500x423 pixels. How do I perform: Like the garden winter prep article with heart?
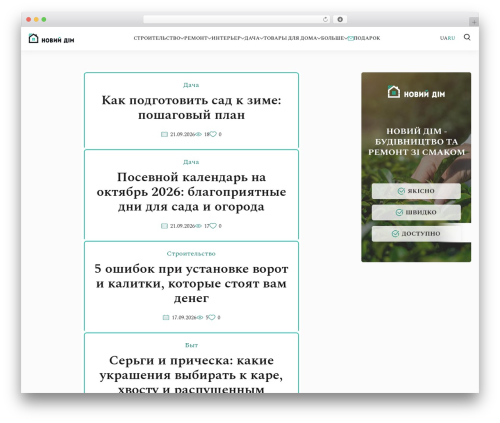click(x=213, y=134)
